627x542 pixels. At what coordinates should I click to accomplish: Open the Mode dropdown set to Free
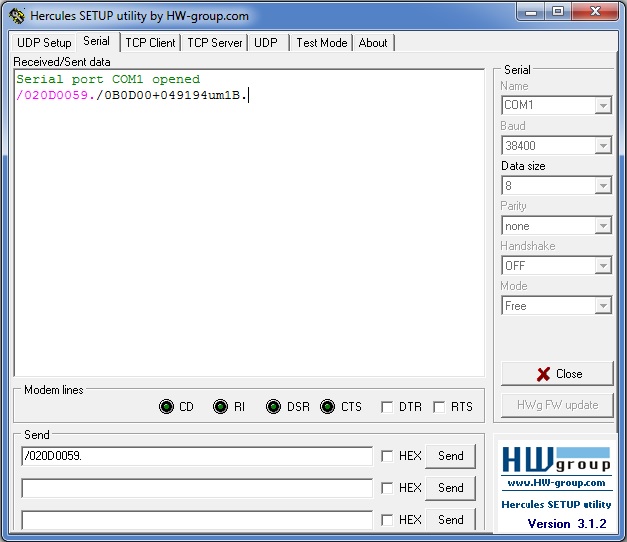point(556,306)
